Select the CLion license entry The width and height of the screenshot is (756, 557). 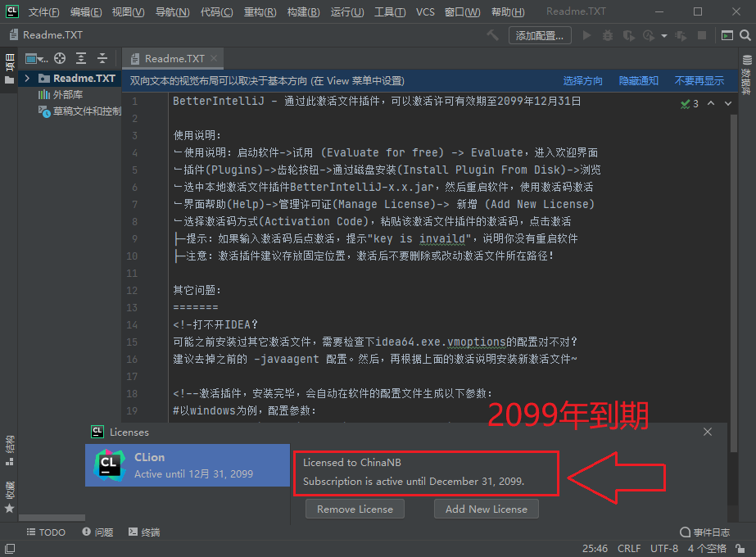(188, 465)
